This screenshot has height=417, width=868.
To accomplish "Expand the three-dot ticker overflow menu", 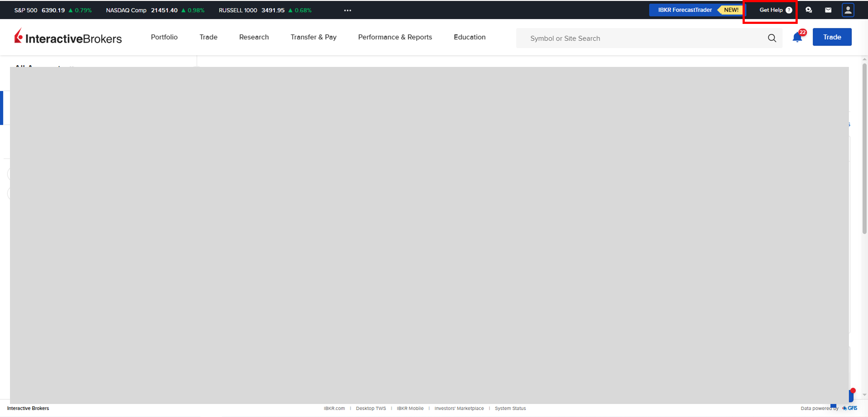I will coord(348,10).
